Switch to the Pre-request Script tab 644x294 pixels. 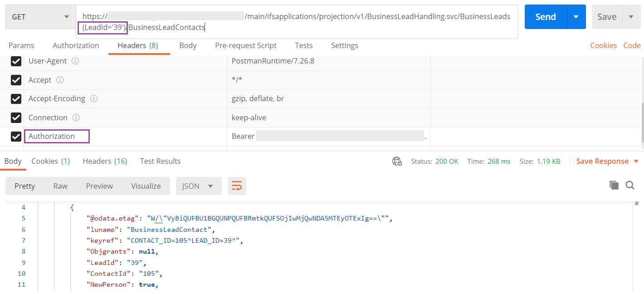pos(246,45)
